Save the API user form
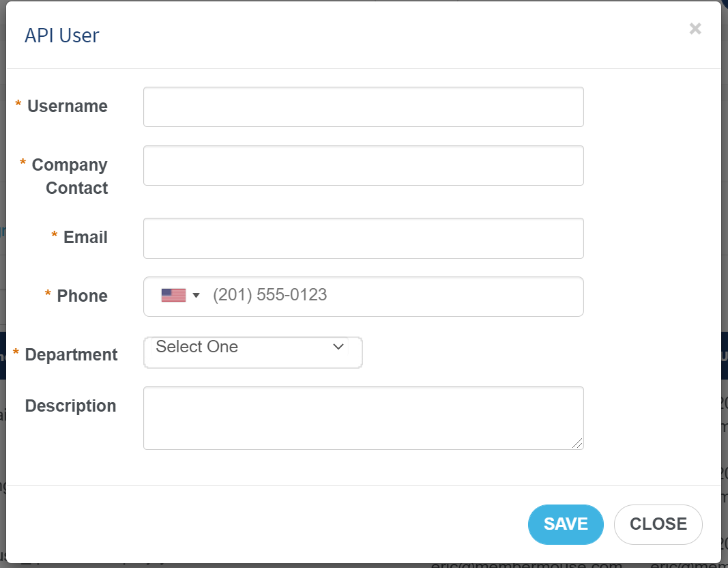This screenshot has width=728, height=568. [566, 524]
